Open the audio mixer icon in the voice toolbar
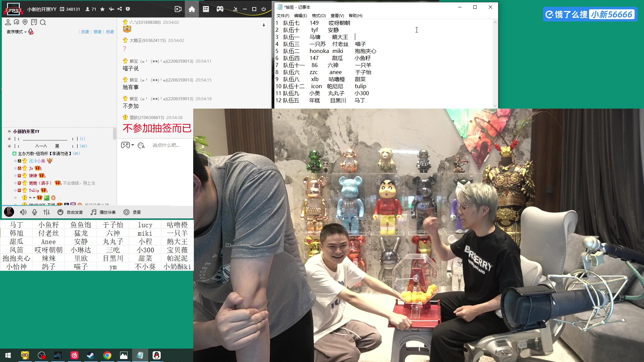This screenshot has height=362, width=644. [x=47, y=212]
